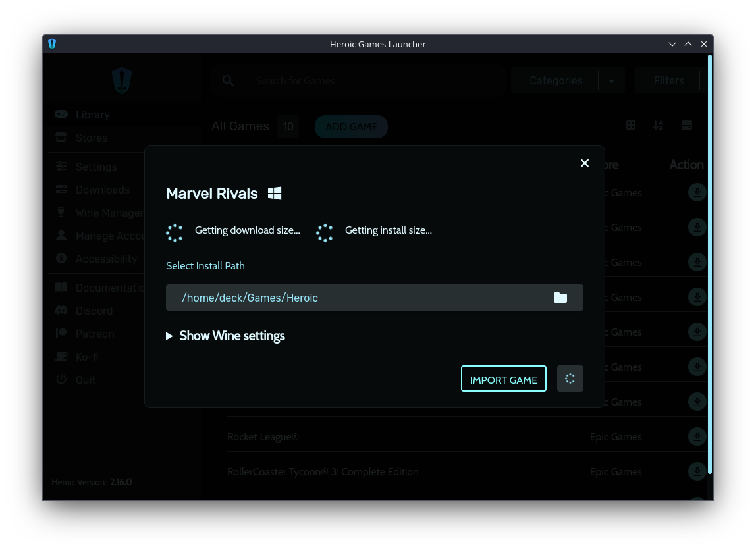
Task: Switch to grid view layout
Action: click(631, 125)
